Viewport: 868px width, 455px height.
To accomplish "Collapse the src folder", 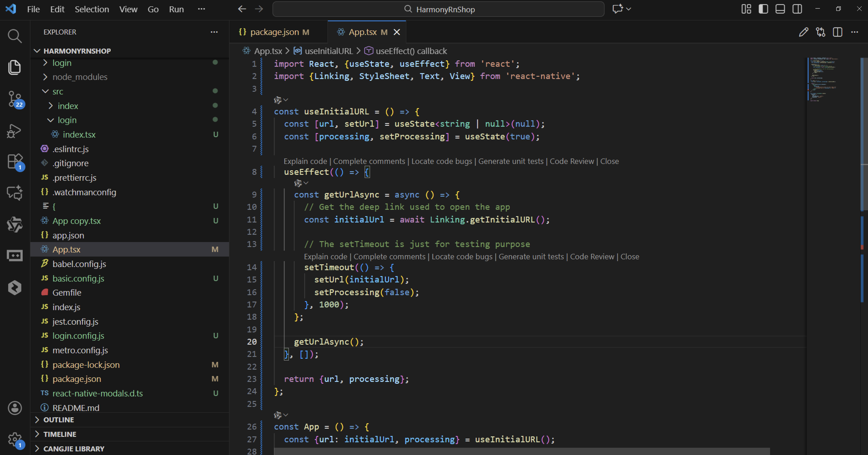I will coord(57,91).
